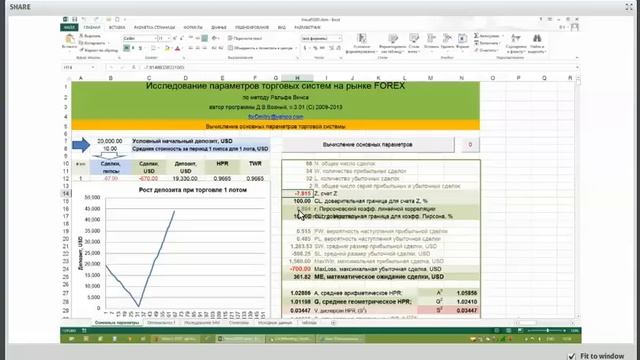Click the Find and Select binoculars icon
Viewport: 640px width, 360px height.
(537, 38)
